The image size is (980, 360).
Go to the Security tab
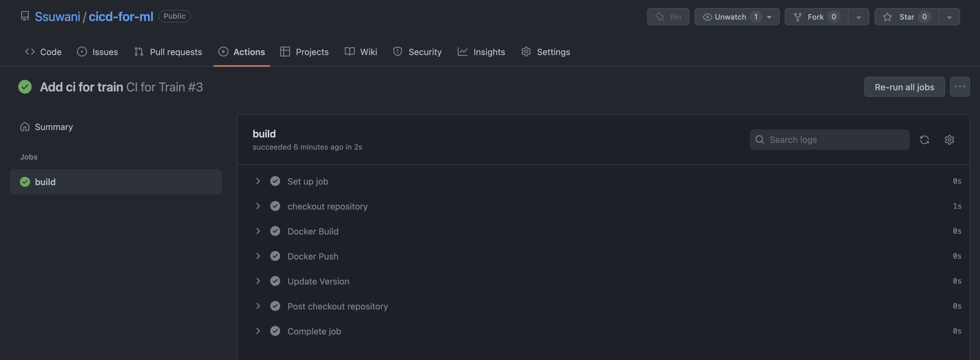point(417,52)
